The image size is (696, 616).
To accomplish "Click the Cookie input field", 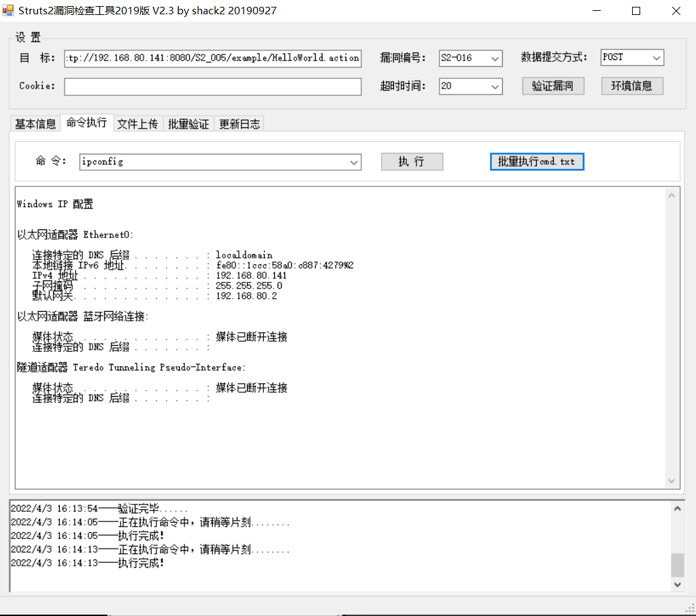I will point(213,86).
